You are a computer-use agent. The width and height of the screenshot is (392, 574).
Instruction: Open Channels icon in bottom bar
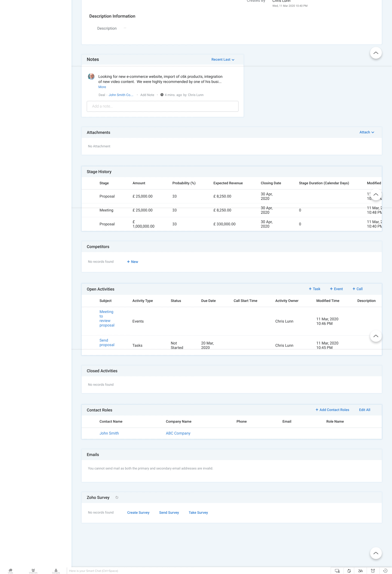click(x=33, y=571)
